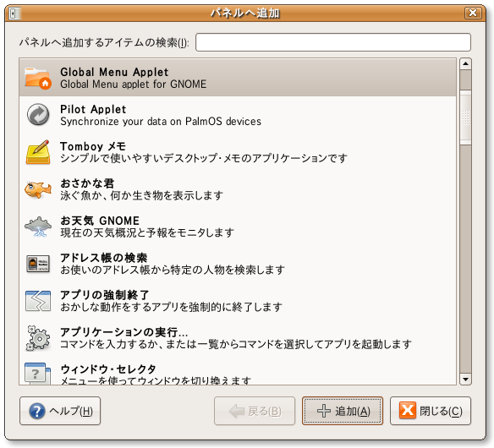494x448 pixels.
Task: Click the window menu icon in title bar
Action: (x=15, y=14)
